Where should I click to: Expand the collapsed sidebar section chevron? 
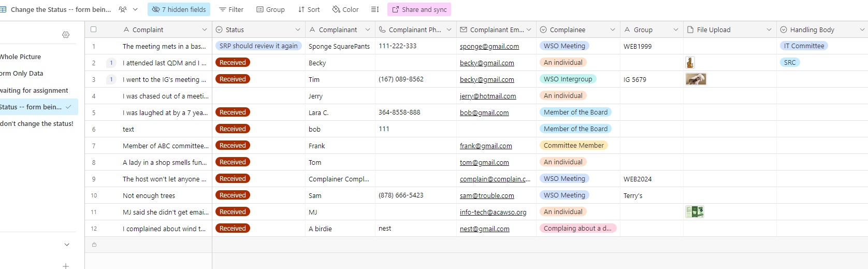[x=67, y=245]
